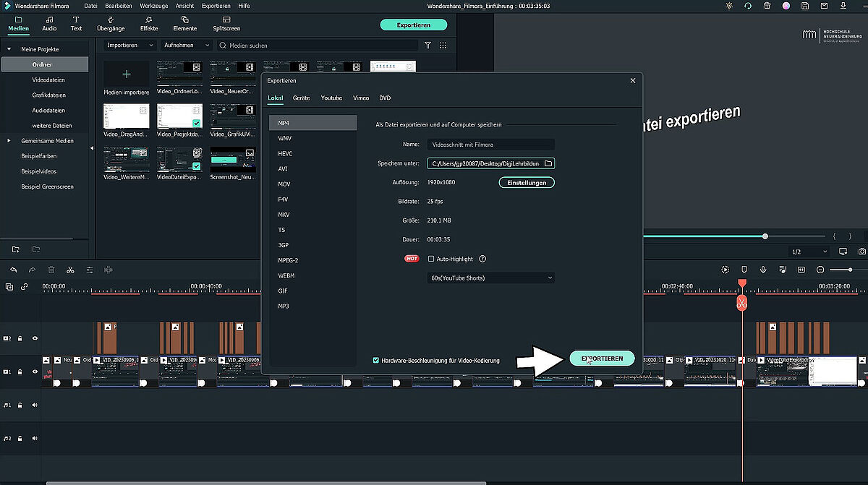
Task: Open the Aufnehmen dropdown
Action: point(187,45)
